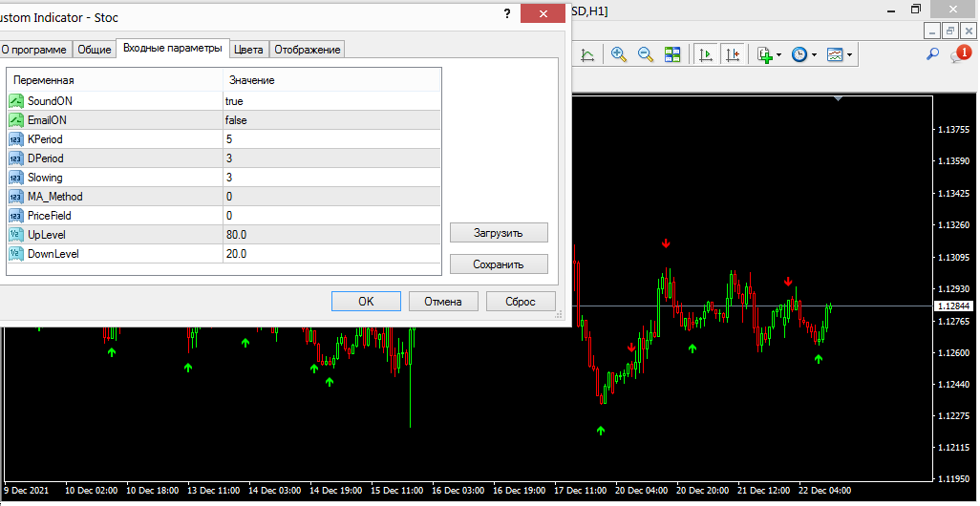The height and width of the screenshot is (506, 980).
Task: Restore the inner chart window
Action: (x=950, y=31)
